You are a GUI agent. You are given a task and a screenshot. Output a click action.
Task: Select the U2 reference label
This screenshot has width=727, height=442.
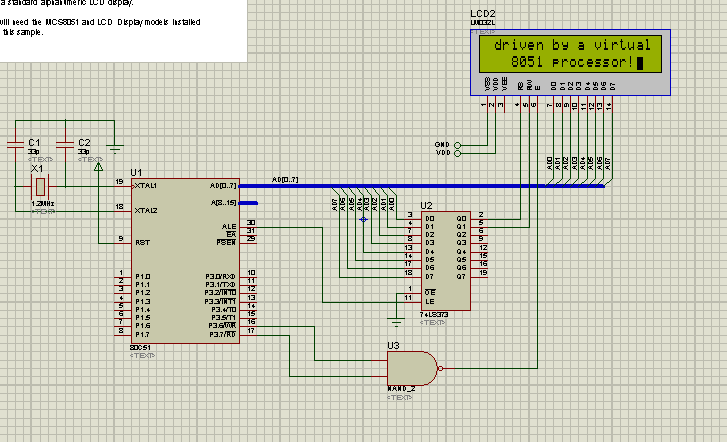(426, 205)
